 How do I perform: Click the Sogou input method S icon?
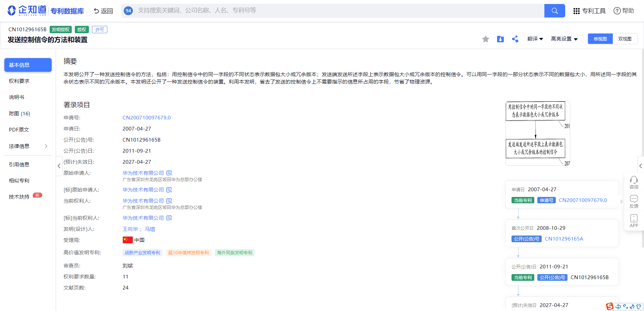[609, 306]
